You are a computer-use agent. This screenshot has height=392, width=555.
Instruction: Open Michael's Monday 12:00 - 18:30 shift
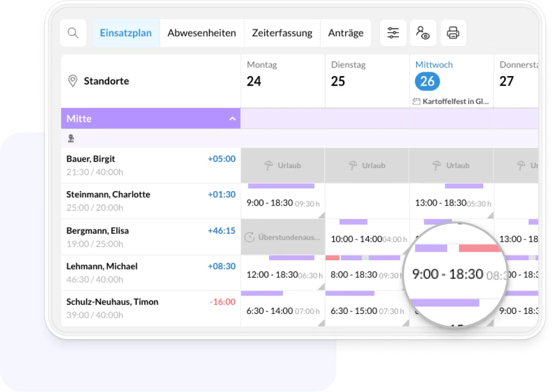pos(282,273)
